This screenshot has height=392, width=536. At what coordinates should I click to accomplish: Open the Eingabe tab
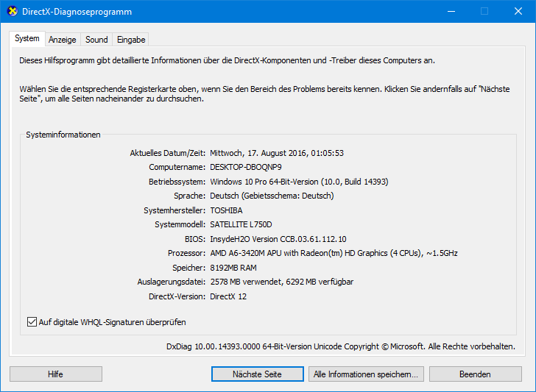131,40
